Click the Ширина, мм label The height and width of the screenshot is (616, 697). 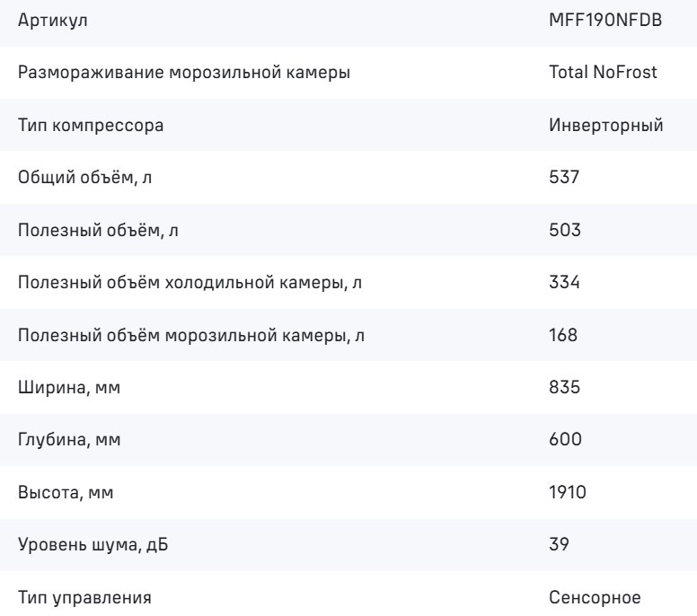pyautogui.click(x=69, y=387)
